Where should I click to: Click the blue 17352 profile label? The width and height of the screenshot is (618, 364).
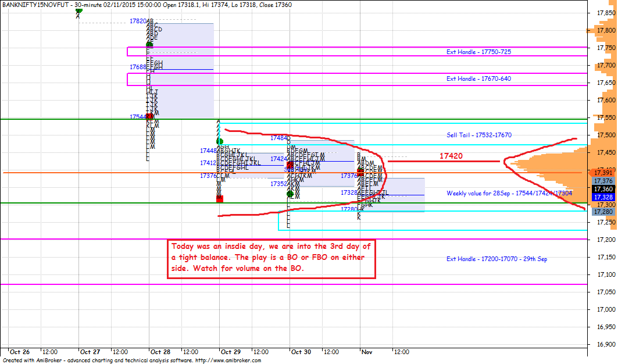click(x=278, y=184)
